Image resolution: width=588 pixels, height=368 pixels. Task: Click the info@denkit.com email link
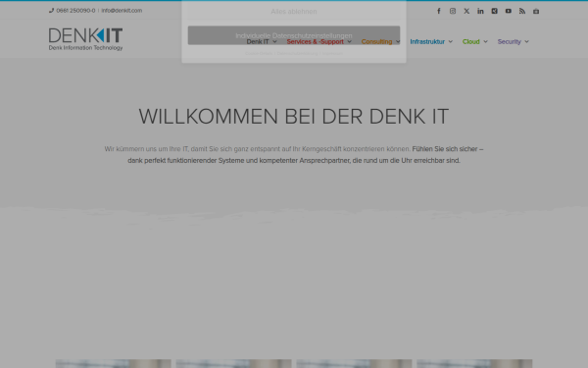(122, 11)
